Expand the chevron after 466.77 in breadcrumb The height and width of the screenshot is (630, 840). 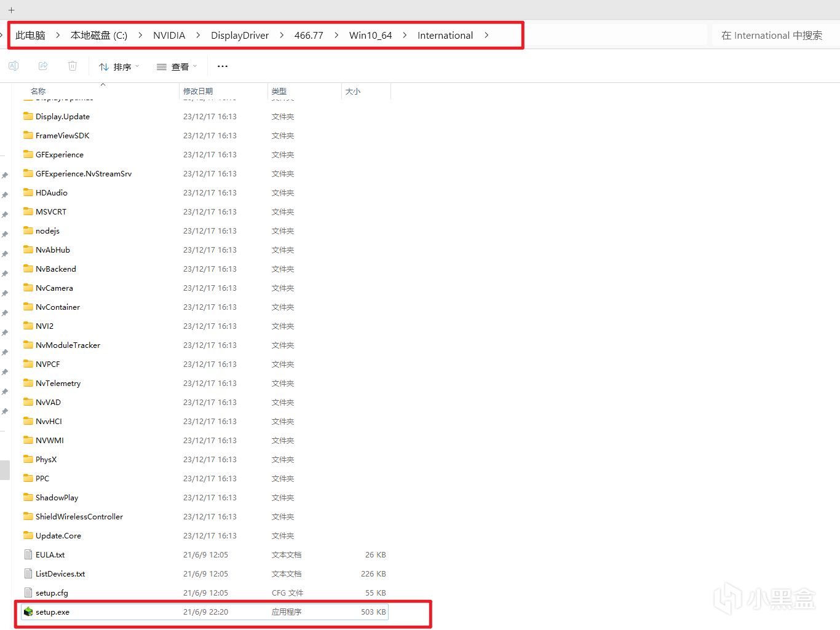[x=336, y=35]
